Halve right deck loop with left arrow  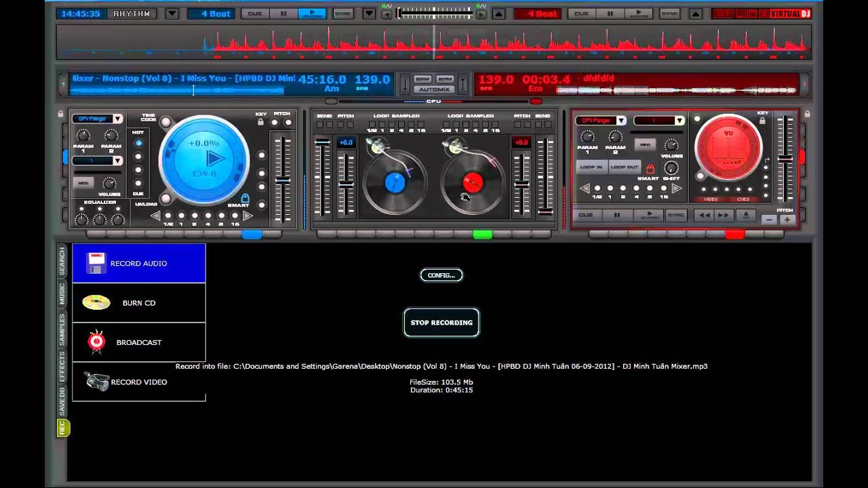pyautogui.click(x=583, y=188)
